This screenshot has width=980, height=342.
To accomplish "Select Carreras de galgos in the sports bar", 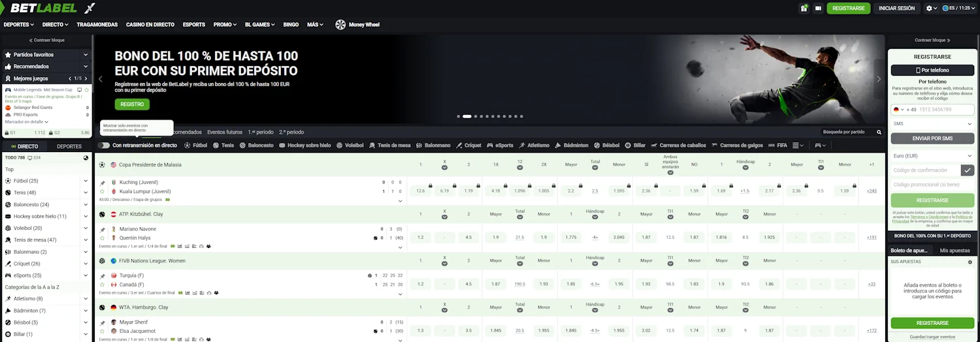I will tap(738, 145).
